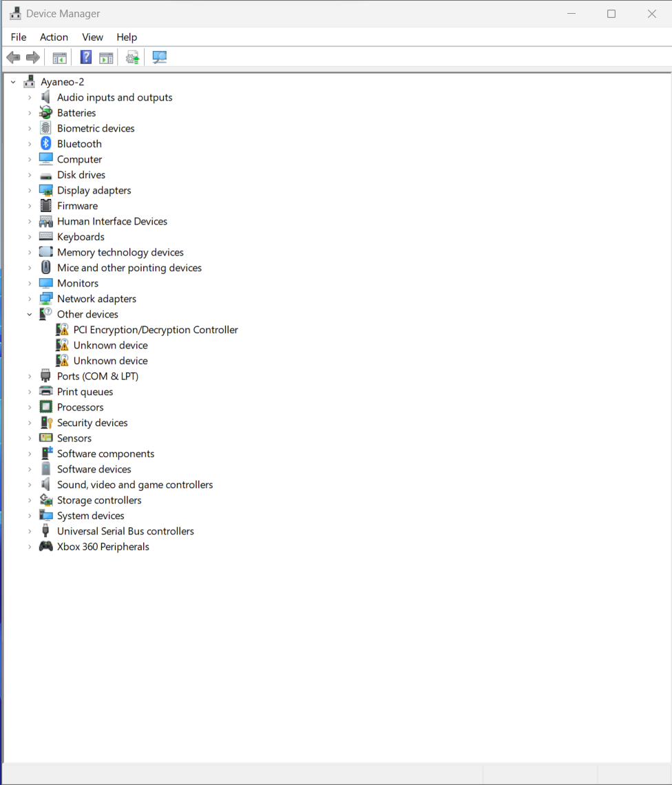Click the Software components icon

(46, 453)
